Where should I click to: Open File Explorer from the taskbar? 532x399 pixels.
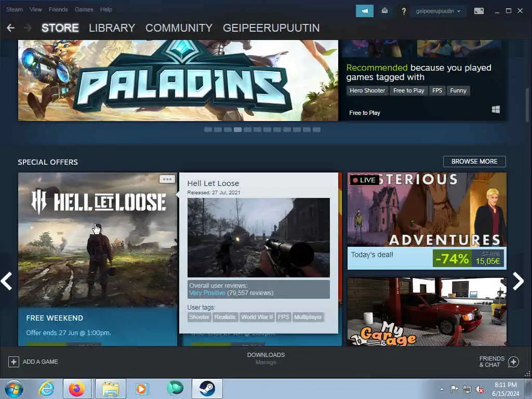point(111,389)
